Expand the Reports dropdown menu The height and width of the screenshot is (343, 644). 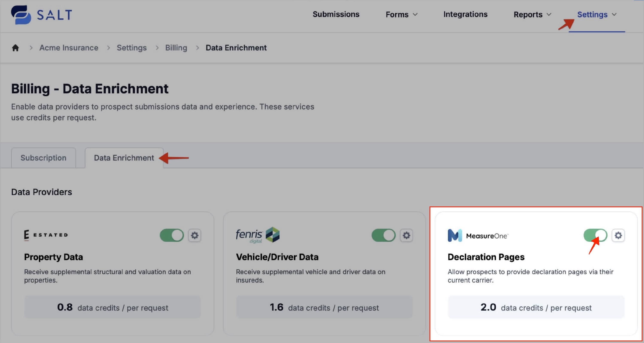tap(532, 15)
